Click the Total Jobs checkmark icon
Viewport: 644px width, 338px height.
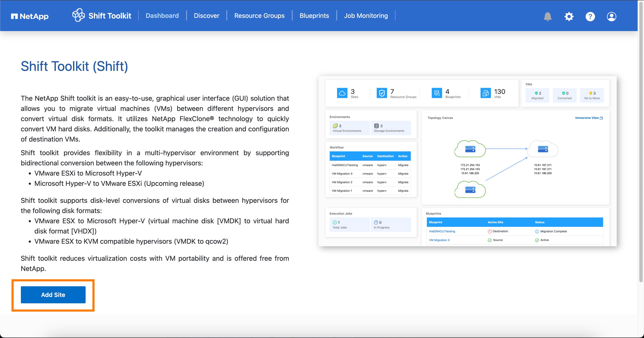[x=335, y=222]
